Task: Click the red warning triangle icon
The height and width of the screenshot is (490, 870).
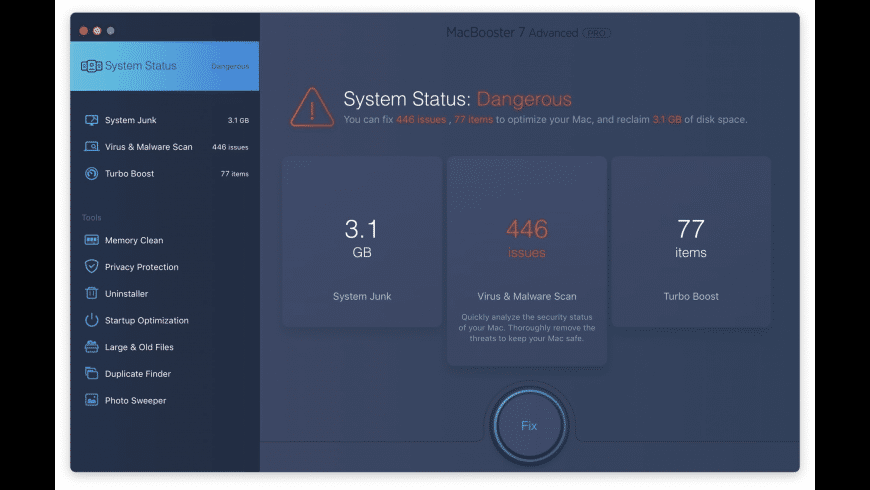Action: tap(312, 108)
